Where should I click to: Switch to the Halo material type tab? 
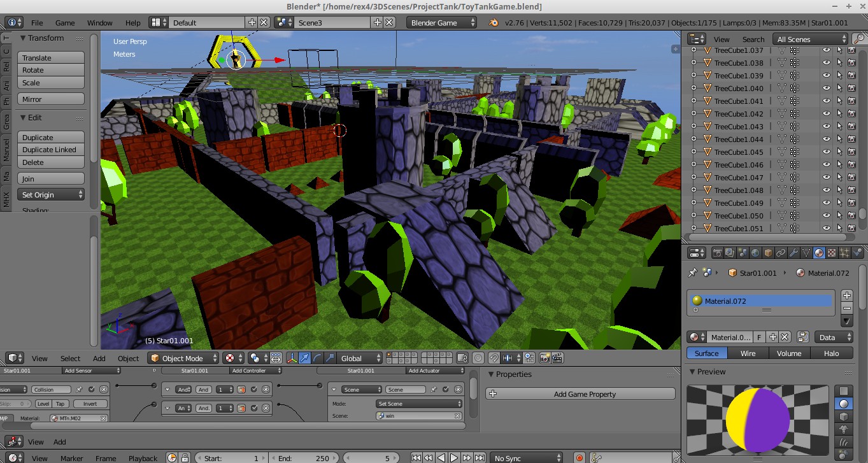point(831,353)
